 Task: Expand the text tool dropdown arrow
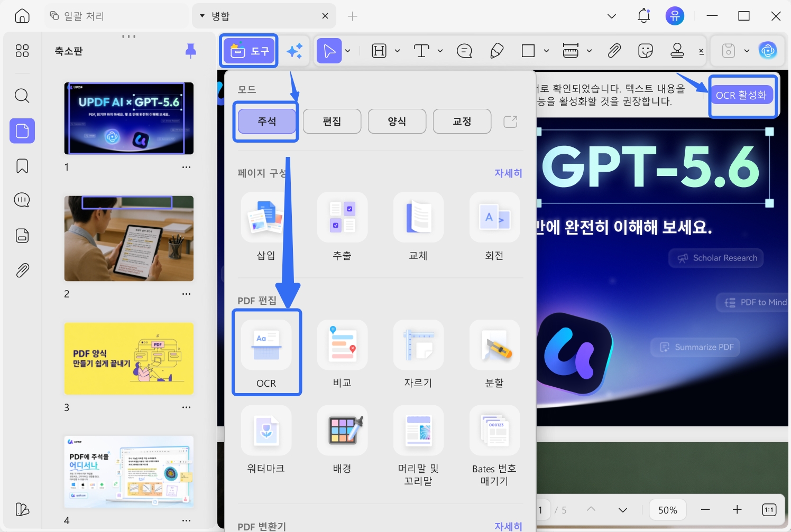pos(440,51)
